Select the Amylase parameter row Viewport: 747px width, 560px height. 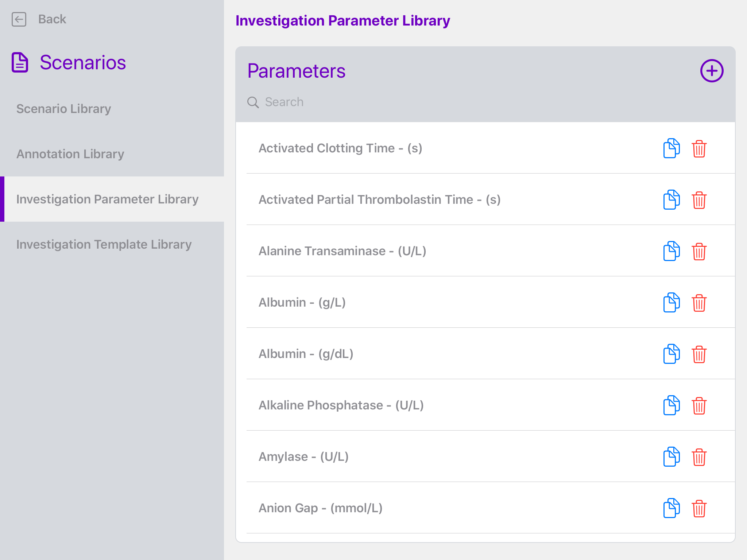tap(401, 456)
